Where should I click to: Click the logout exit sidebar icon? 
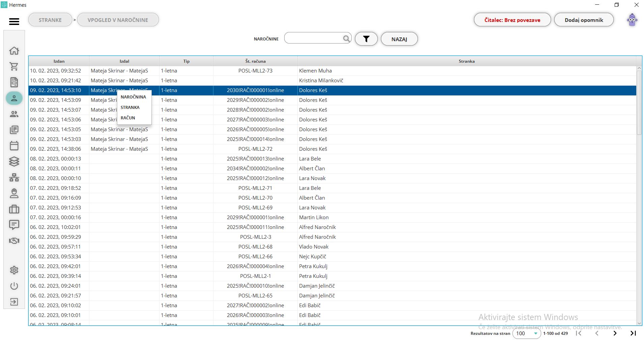point(14,302)
